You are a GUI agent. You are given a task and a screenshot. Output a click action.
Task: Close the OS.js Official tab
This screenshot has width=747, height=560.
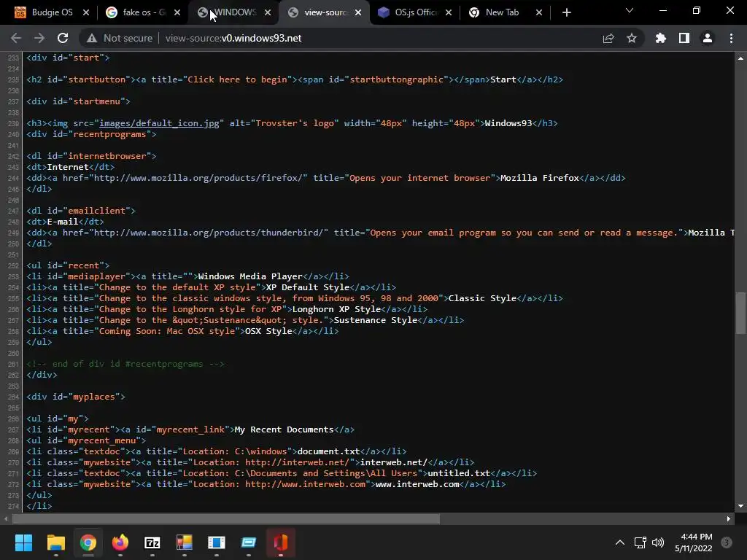pyautogui.click(x=449, y=13)
